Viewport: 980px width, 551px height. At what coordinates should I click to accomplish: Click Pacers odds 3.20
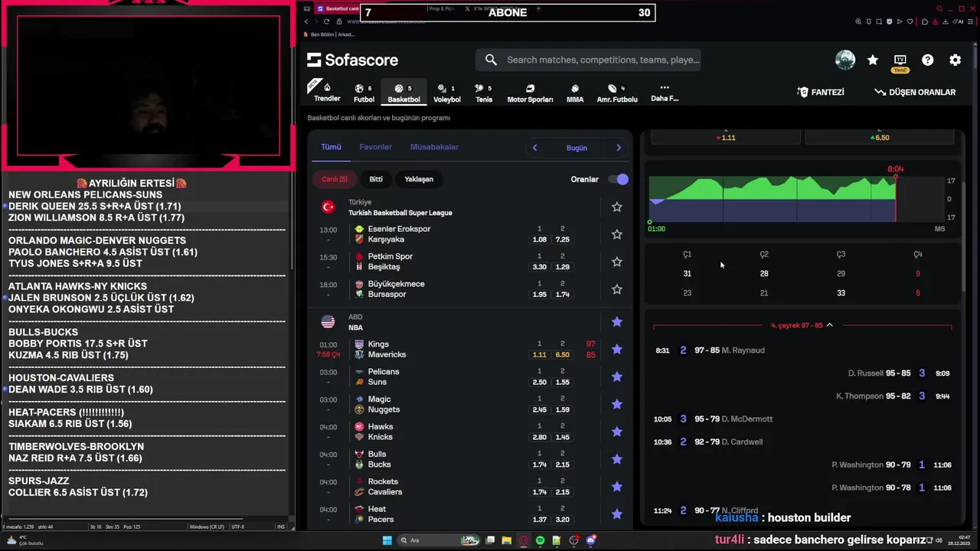[x=562, y=520]
